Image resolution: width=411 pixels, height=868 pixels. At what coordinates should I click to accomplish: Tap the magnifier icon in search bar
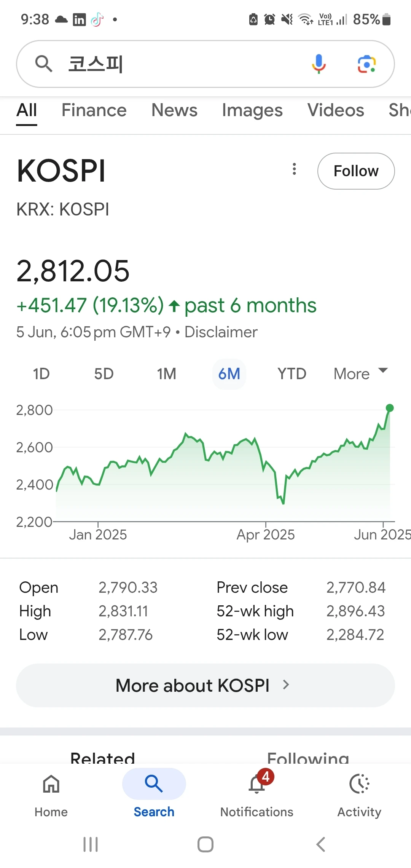pos(43,64)
